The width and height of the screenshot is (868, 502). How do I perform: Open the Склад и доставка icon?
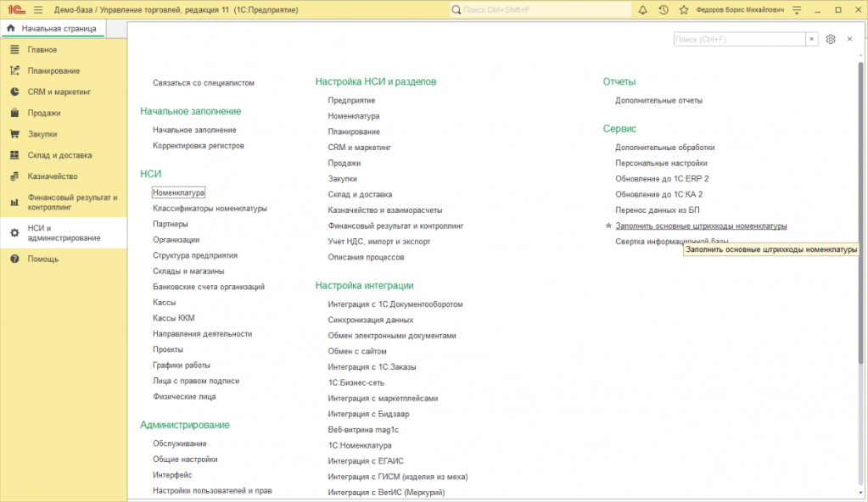[x=14, y=155]
